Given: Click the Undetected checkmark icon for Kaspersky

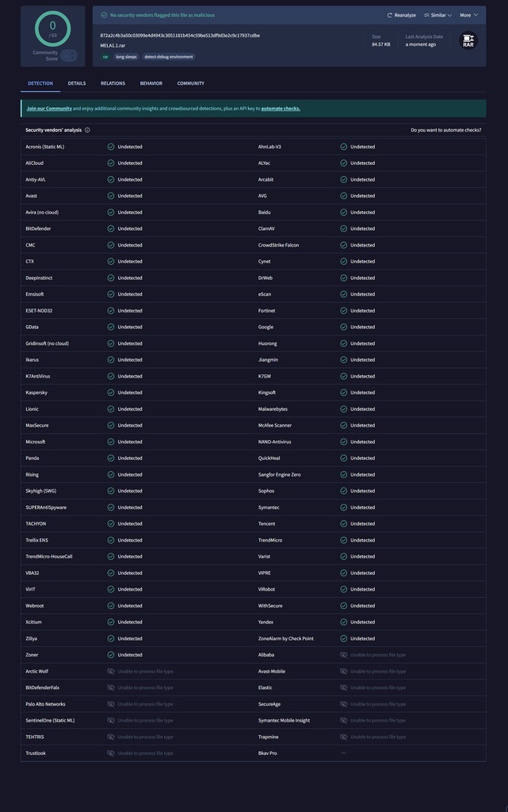Looking at the screenshot, I should point(111,393).
